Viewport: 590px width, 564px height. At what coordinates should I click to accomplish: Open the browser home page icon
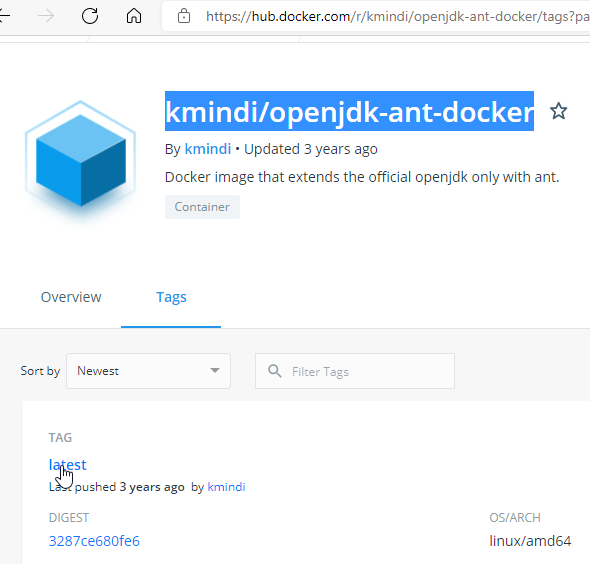tap(134, 16)
